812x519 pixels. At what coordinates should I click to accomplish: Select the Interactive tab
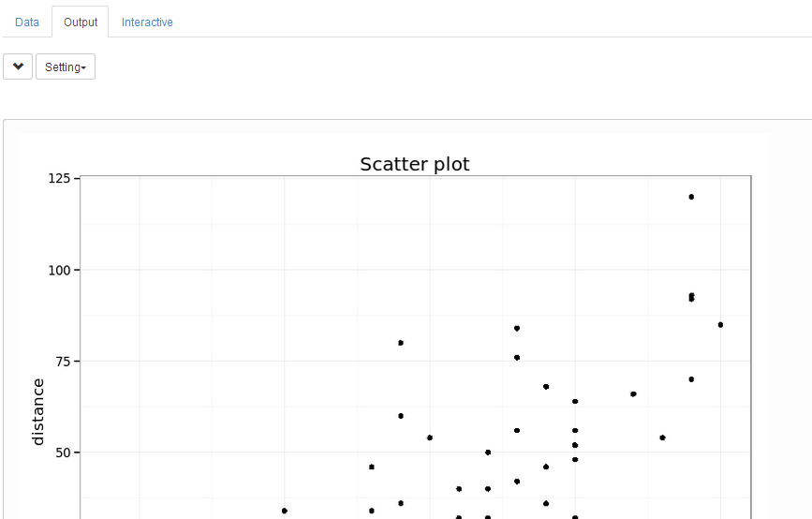point(147,22)
